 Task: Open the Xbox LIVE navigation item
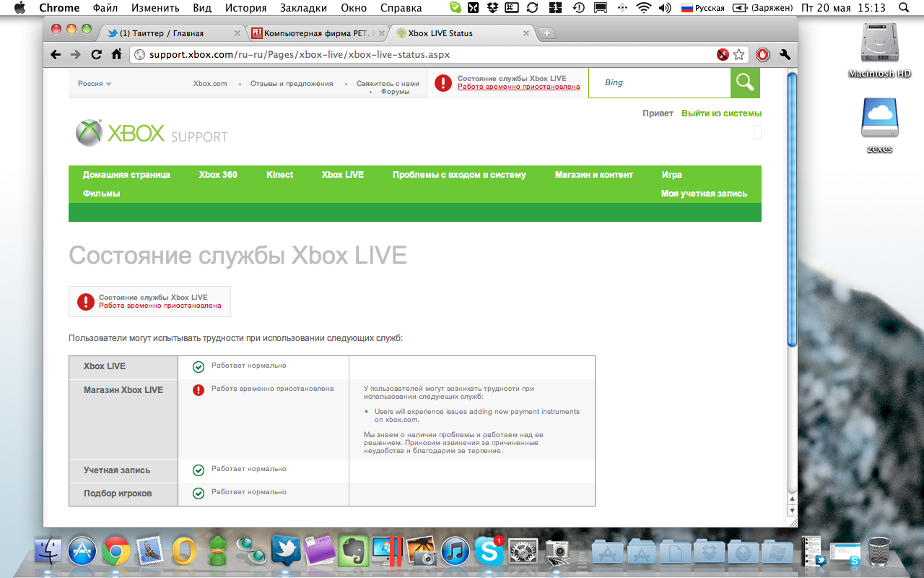[x=342, y=175]
